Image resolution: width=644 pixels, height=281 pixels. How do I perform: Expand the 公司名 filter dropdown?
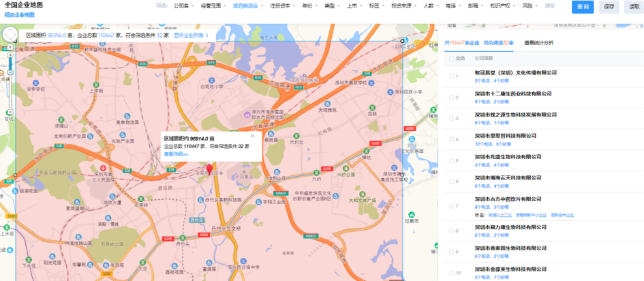[x=183, y=5]
